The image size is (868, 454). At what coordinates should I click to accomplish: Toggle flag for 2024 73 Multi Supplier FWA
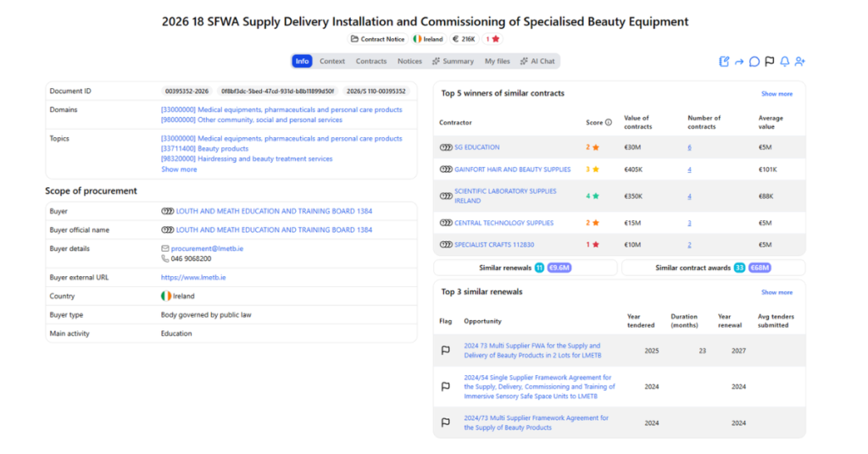[446, 350]
